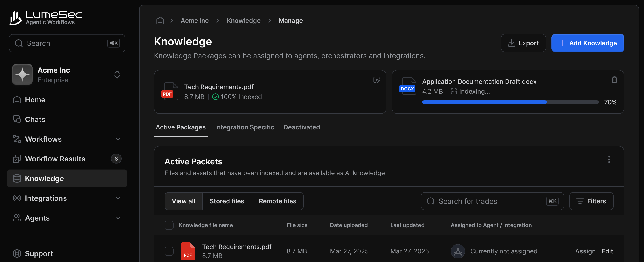Screen dimensions: 644x262
Task: Click the Chats speech bubble icon
Action: coord(17,119)
